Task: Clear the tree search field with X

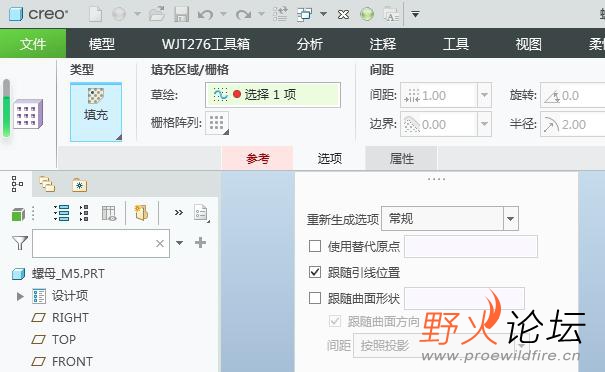Action: coord(160,243)
